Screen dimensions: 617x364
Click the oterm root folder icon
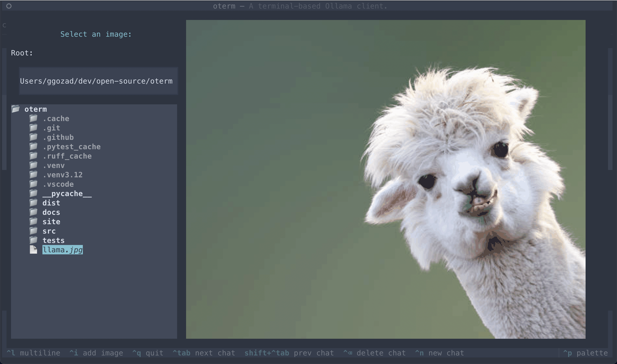(x=16, y=109)
